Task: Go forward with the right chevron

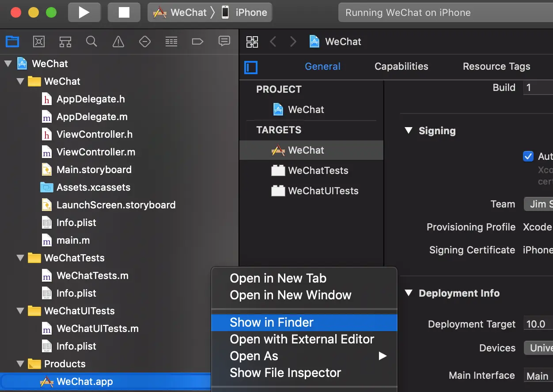Action: tap(293, 42)
